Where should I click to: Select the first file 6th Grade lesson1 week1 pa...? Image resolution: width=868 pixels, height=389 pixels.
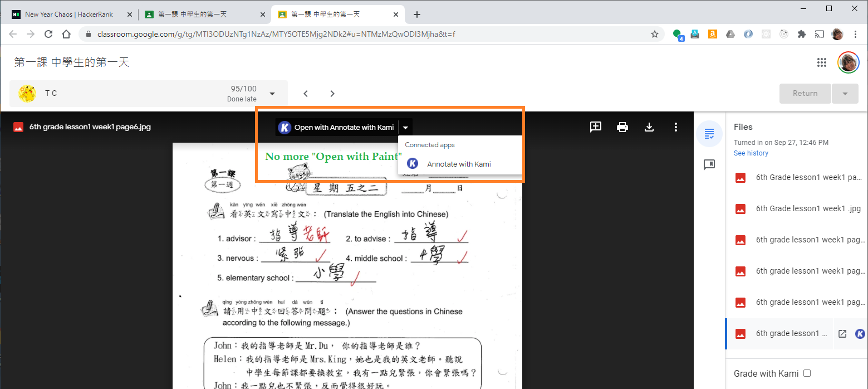tap(796, 178)
